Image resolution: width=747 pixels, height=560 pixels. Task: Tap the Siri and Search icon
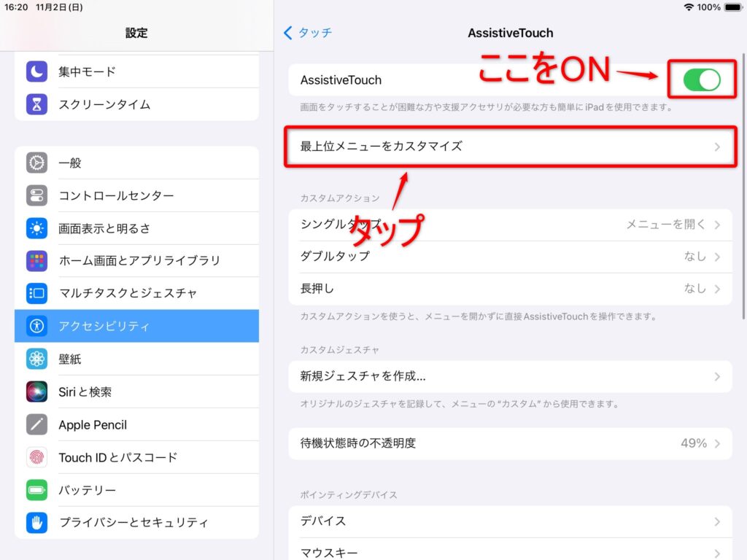(x=36, y=392)
